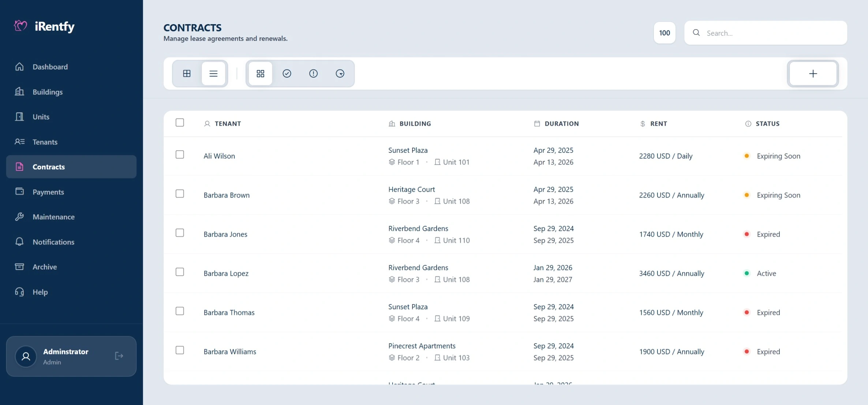Filter contracts by expired clock icon
The height and width of the screenshot is (405, 868).
pyautogui.click(x=340, y=73)
